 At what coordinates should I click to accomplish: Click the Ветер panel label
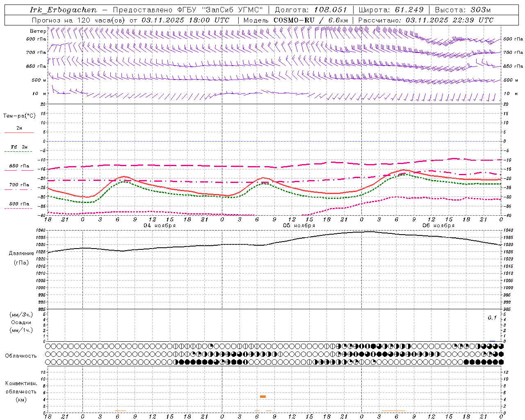[38, 31]
